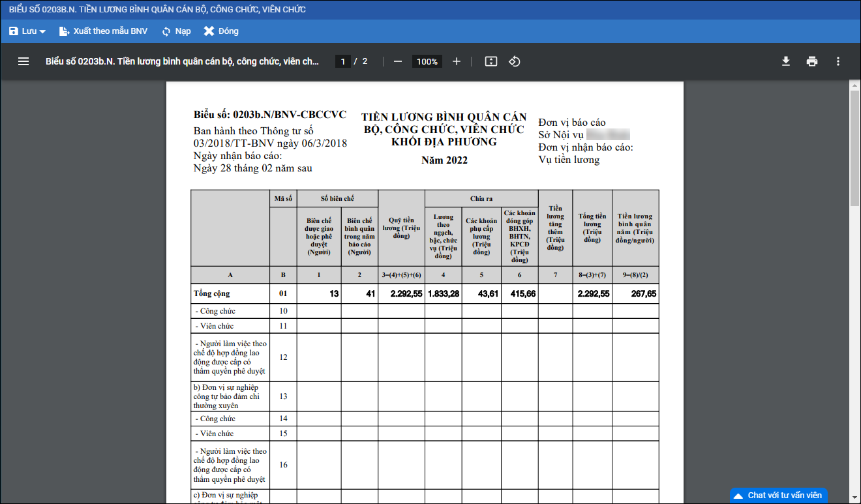Select the 100% zoom level field
This screenshot has width=861, height=504.
(427, 61)
